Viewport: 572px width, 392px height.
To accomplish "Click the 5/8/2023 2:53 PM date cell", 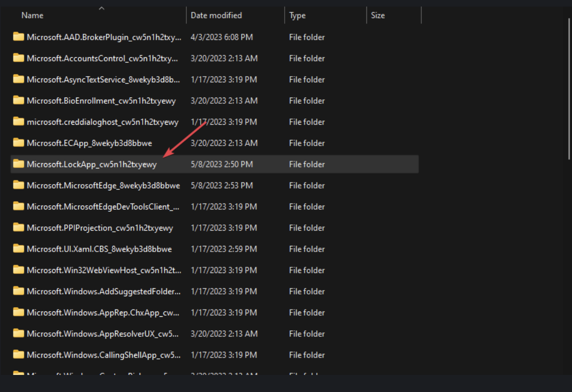I will [x=222, y=185].
